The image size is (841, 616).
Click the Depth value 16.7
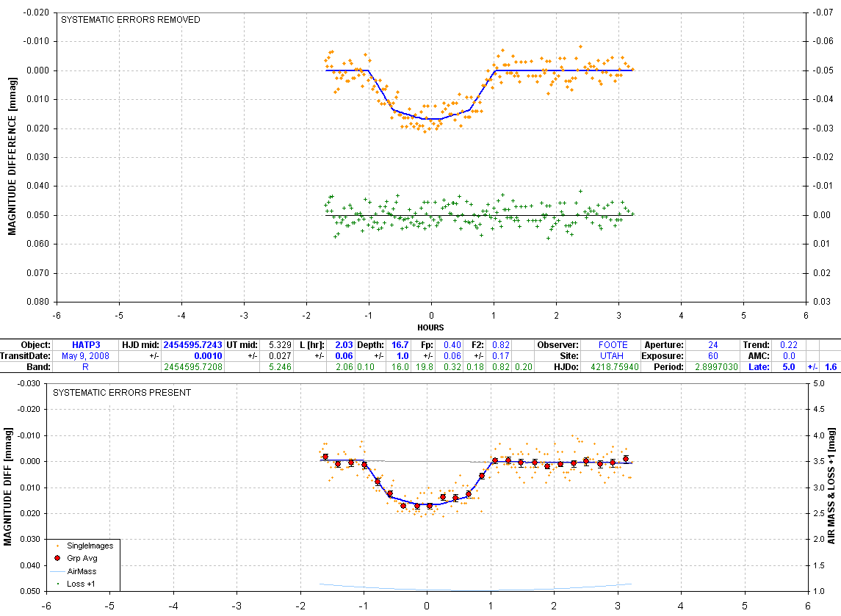coord(400,345)
